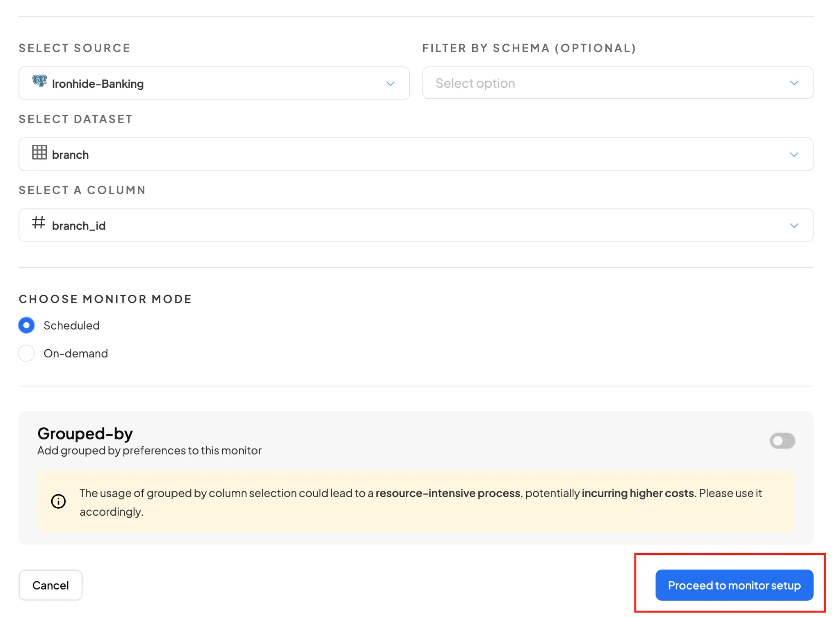This screenshot has width=840, height=617.
Task: Click the info icon in the warning banner
Action: (x=58, y=501)
